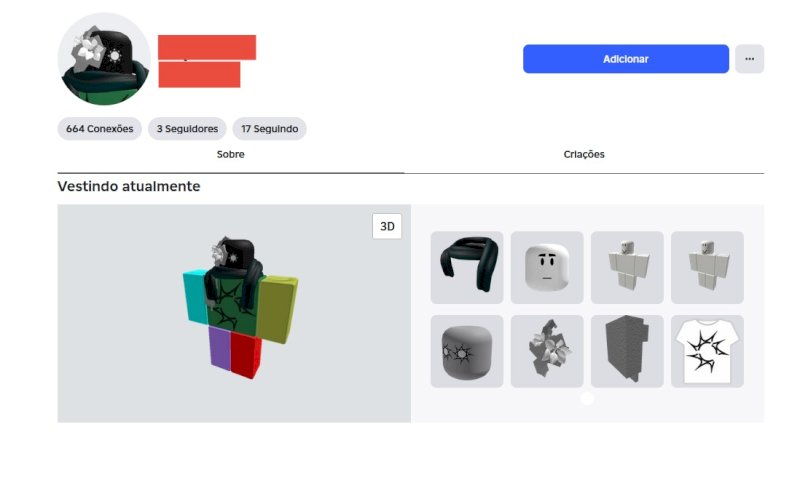Switch to the Criações tab
Image resolution: width=800 pixels, height=499 pixels.
(x=584, y=155)
